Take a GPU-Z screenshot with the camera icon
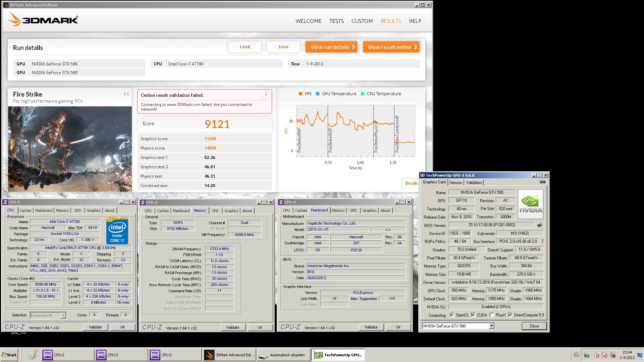The width and height of the screenshot is (644, 362). [x=542, y=182]
